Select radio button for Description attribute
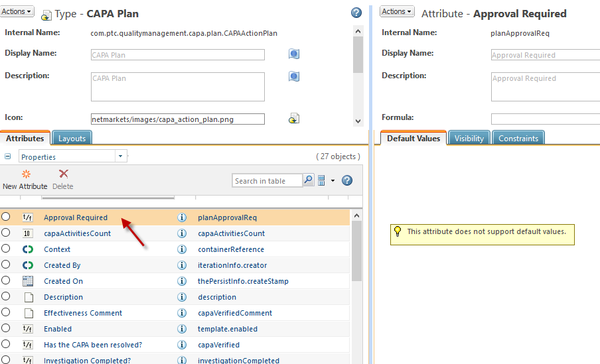 (6, 296)
